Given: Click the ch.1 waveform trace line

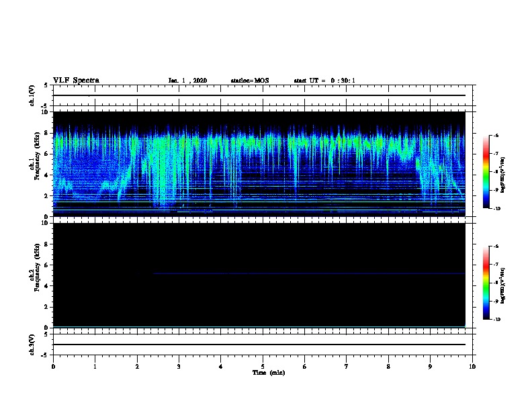Looking at the screenshot, I should coord(259,95).
